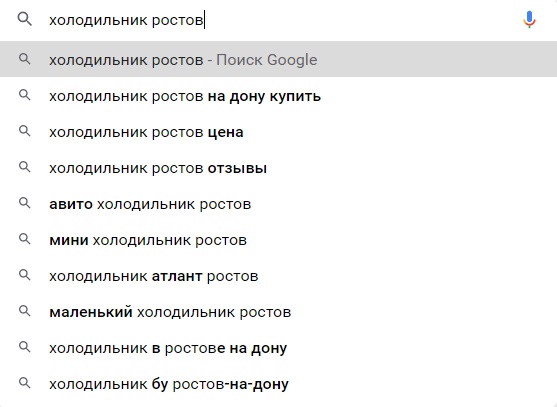This screenshot has width=557, height=407.
Task: Choose 'маленький холодильник ростов' suggestion
Action: (x=278, y=311)
